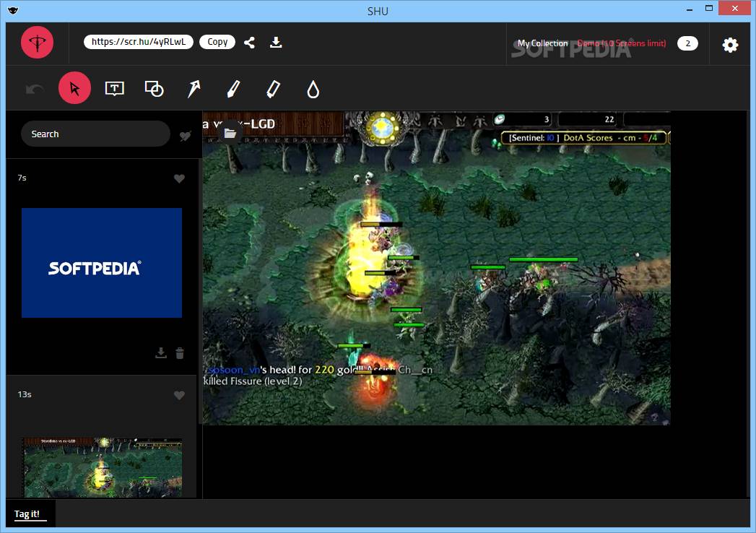Viewport: 756px width, 533px height.
Task: Click the 7s timestamp label
Action: click(22, 178)
